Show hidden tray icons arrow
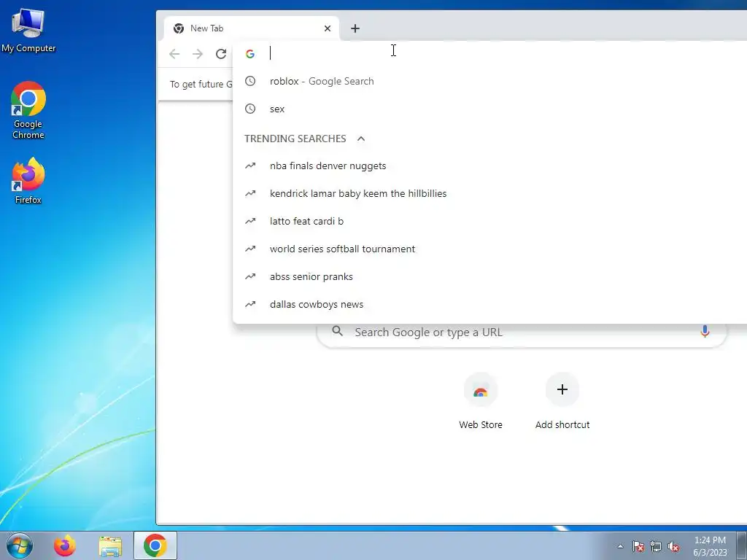 coord(620,546)
